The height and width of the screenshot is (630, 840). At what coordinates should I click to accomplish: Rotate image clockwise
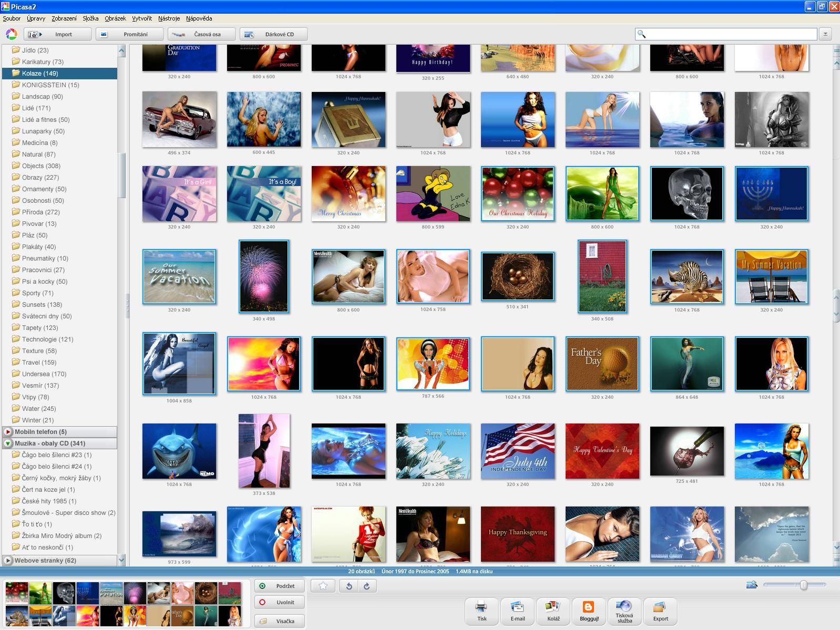367,586
